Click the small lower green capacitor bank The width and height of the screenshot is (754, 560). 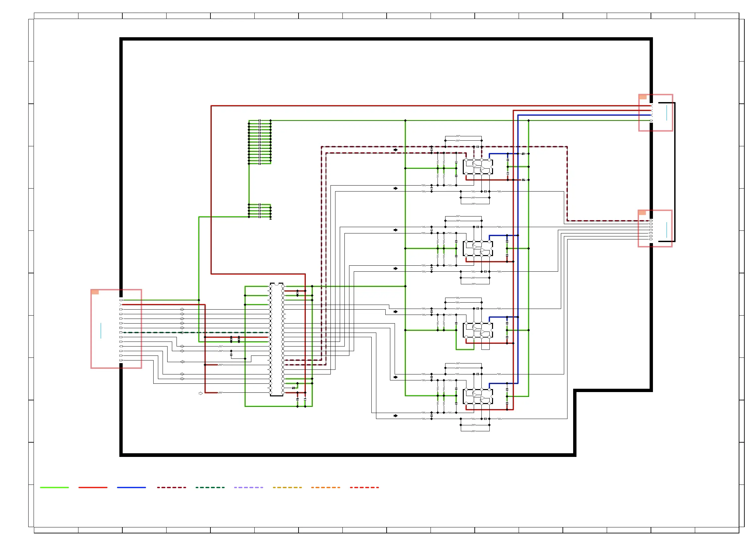click(x=260, y=210)
